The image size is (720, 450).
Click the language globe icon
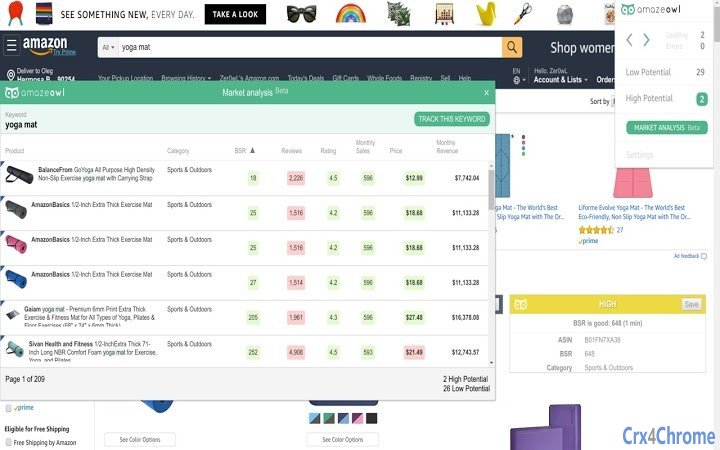(x=517, y=80)
